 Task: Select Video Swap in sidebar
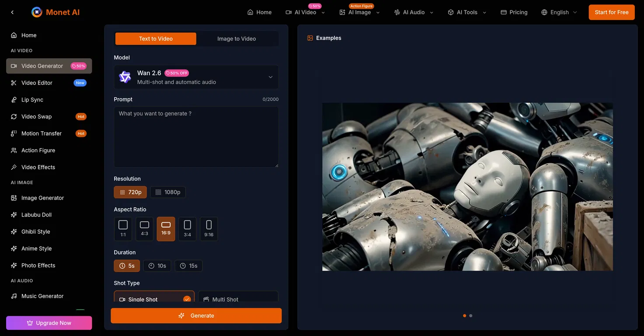(36, 116)
